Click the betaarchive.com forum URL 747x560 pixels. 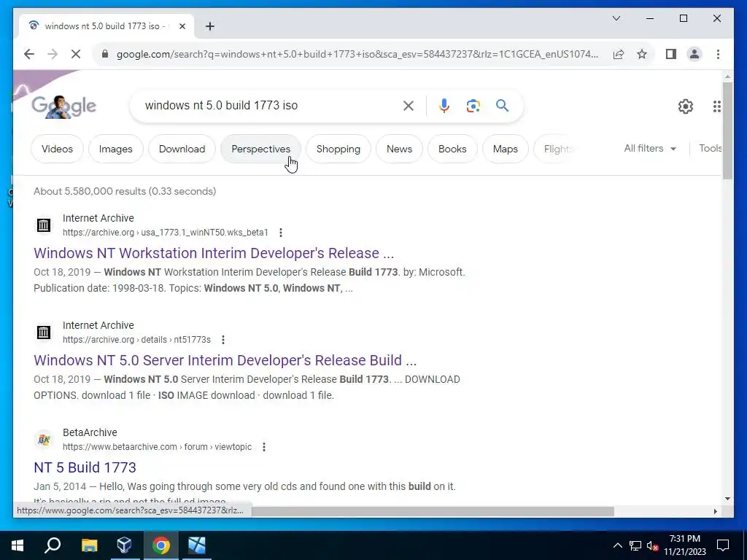pos(158,447)
